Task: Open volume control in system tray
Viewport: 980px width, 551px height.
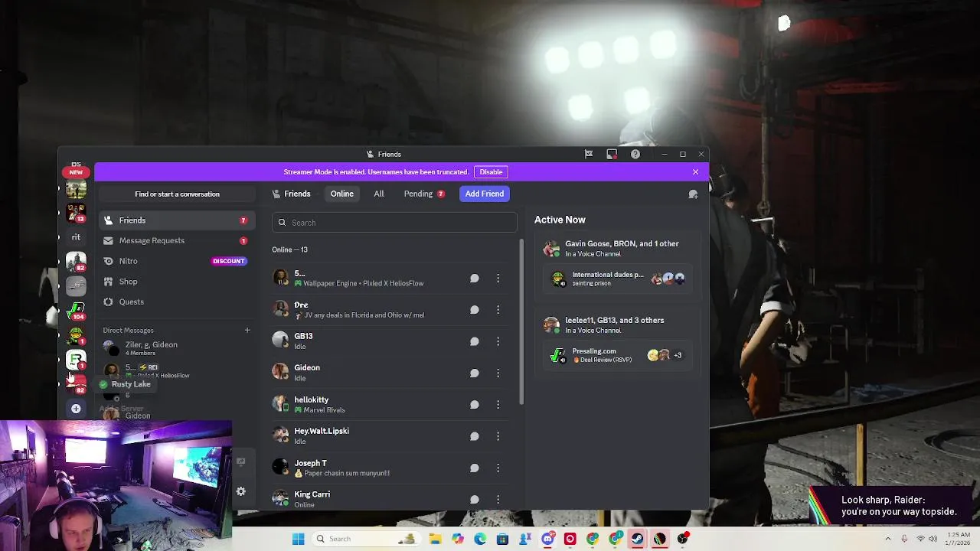Action: pyautogui.click(x=933, y=539)
